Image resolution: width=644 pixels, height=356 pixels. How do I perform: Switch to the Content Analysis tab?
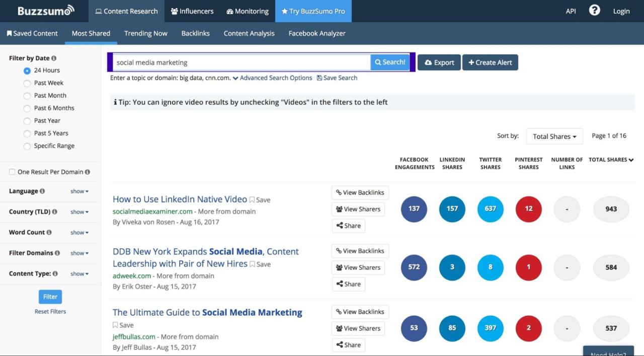[x=249, y=33]
